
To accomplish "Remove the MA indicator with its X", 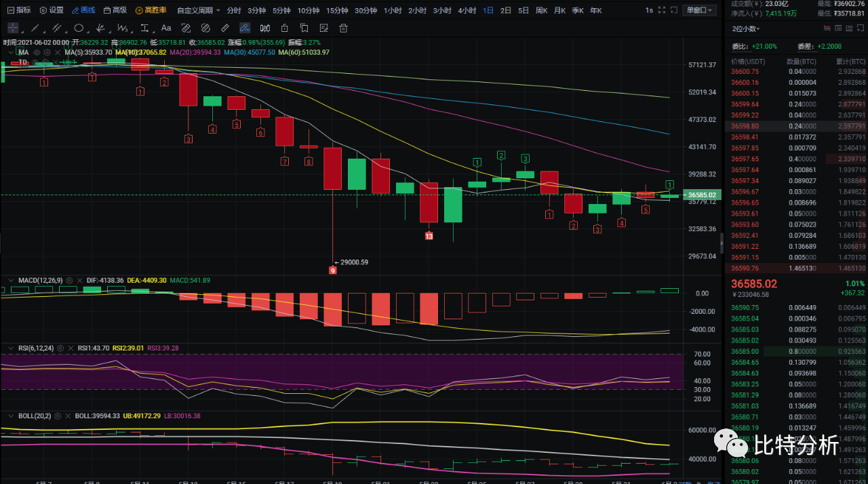I will click(x=58, y=52).
